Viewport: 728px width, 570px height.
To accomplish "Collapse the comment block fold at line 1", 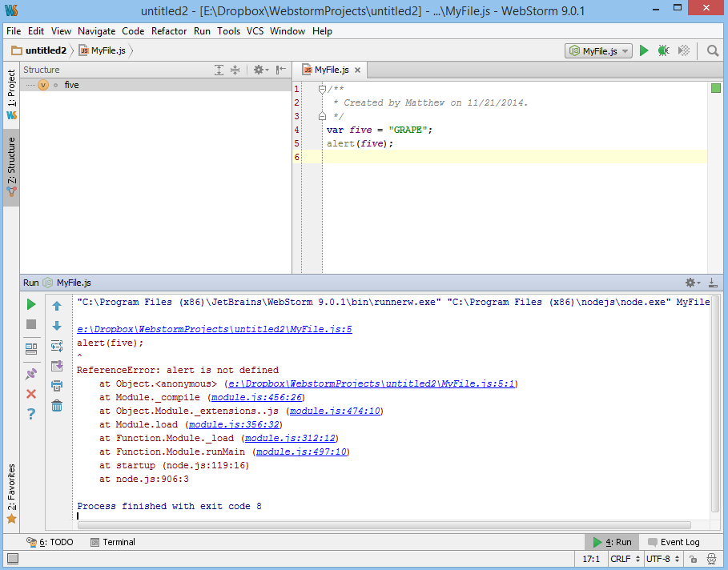I will click(x=322, y=89).
